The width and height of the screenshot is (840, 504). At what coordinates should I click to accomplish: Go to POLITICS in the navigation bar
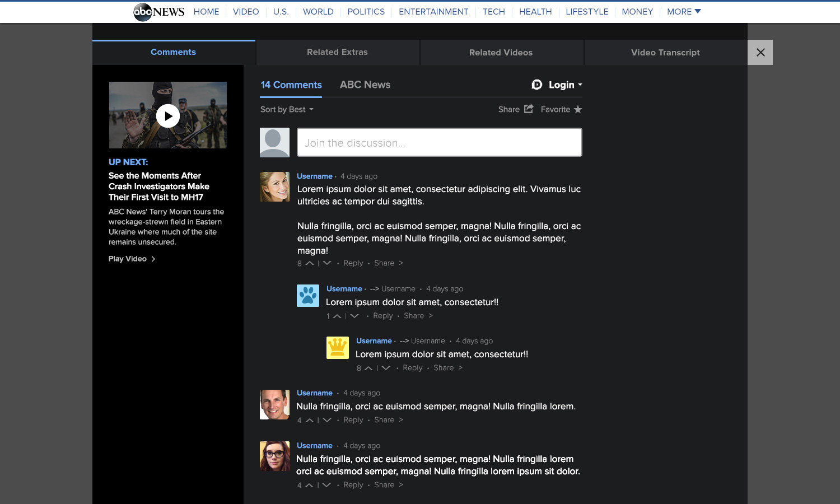coord(366,12)
